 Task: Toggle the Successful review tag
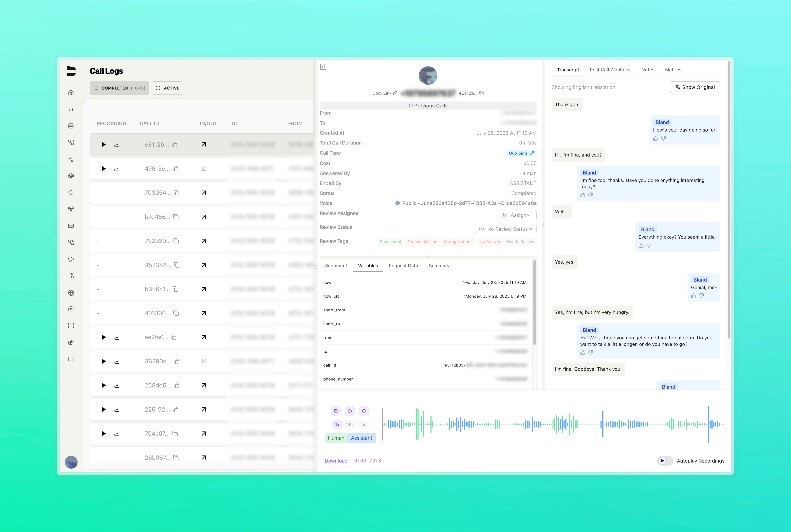pyautogui.click(x=390, y=242)
